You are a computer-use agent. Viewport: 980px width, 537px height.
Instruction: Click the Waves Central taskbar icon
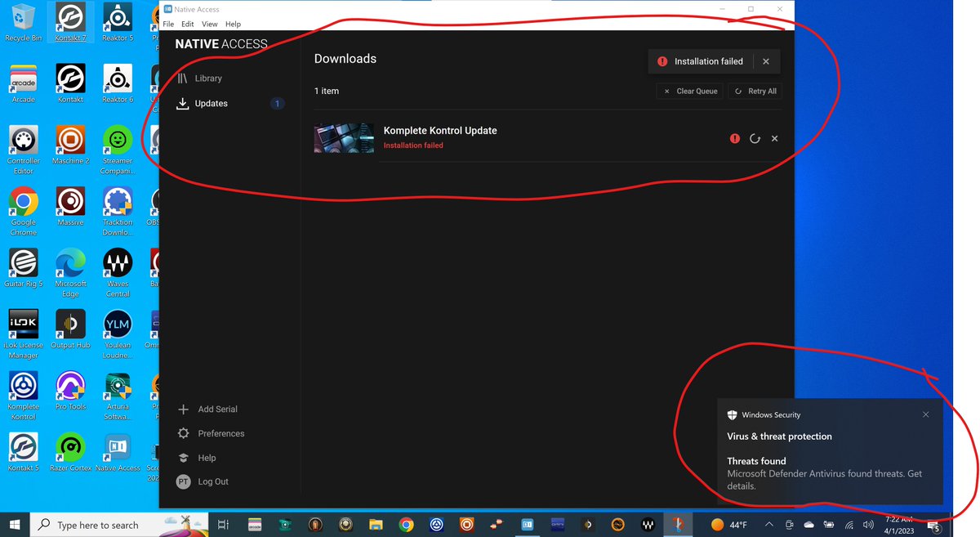point(648,525)
